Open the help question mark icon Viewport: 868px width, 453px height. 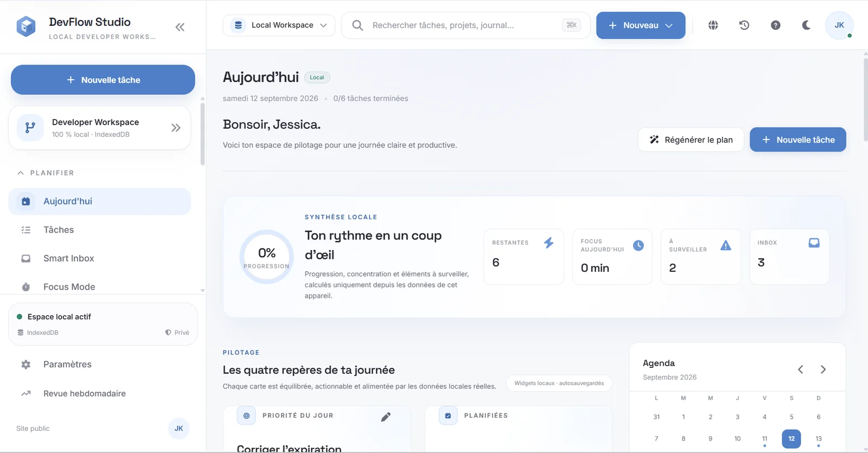coord(776,25)
